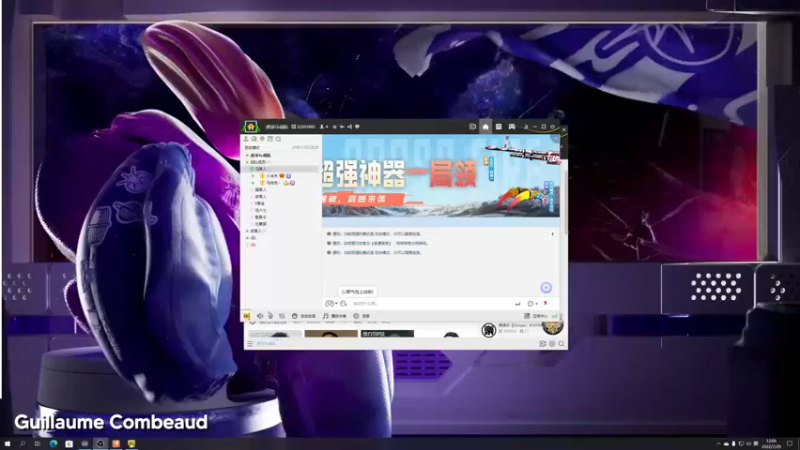Click the promotional banner image
This screenshot has height=450, width=800.
pyautogui.click(x=441, y=176)
